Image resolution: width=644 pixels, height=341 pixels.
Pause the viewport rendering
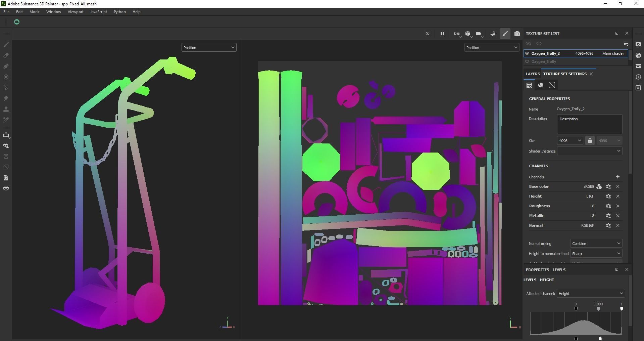pos(442,34)
